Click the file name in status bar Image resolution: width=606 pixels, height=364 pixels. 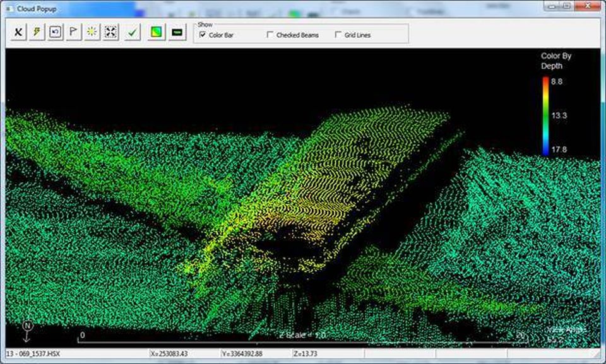click(32, 353)
